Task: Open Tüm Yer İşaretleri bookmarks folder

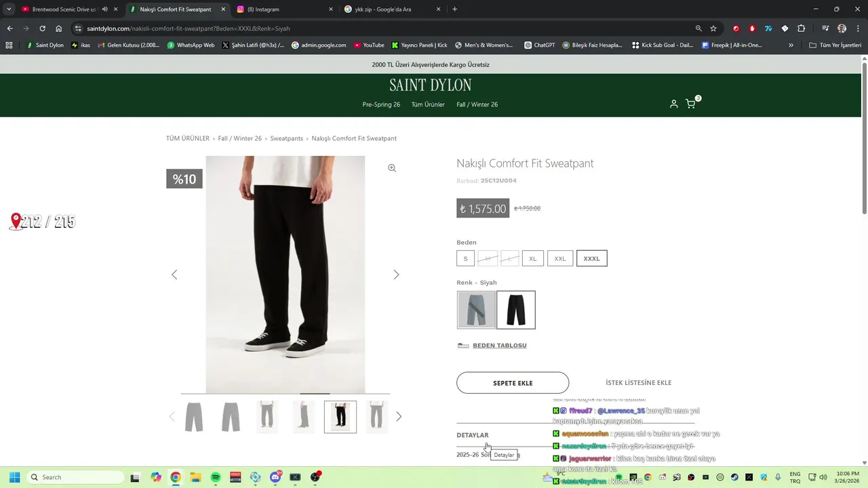Action: (x=835, y=45)
